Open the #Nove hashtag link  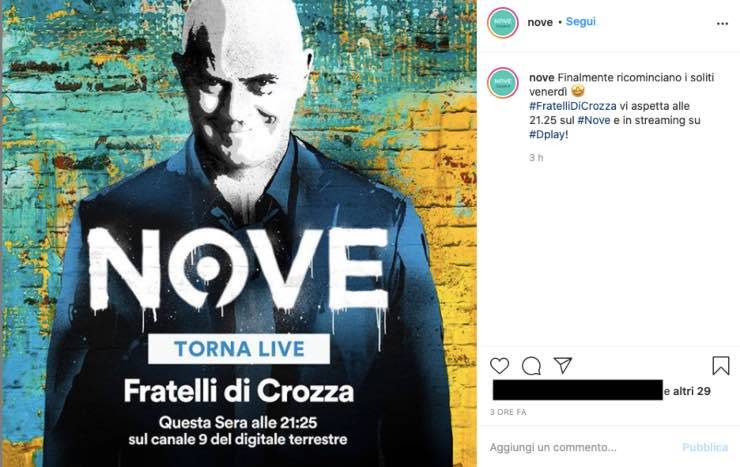pyautogui.click(x=594, y=120)
